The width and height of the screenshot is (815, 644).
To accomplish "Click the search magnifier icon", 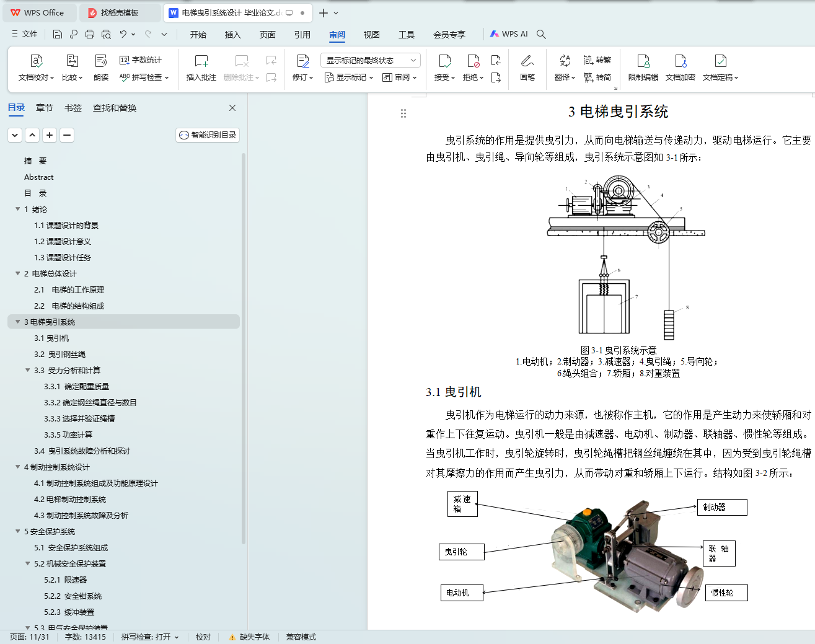I will click(541, 34).
